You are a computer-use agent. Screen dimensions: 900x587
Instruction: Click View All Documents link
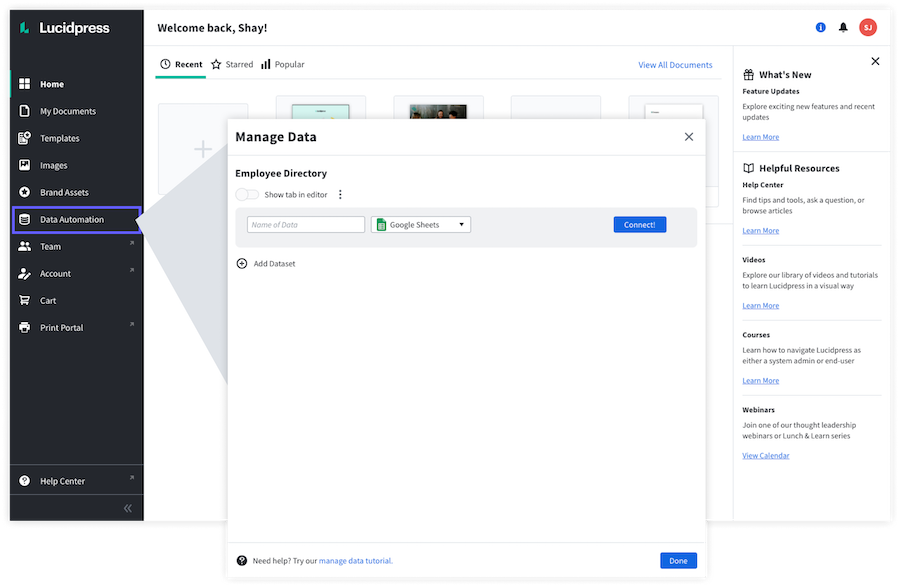[x=675, y=65]
